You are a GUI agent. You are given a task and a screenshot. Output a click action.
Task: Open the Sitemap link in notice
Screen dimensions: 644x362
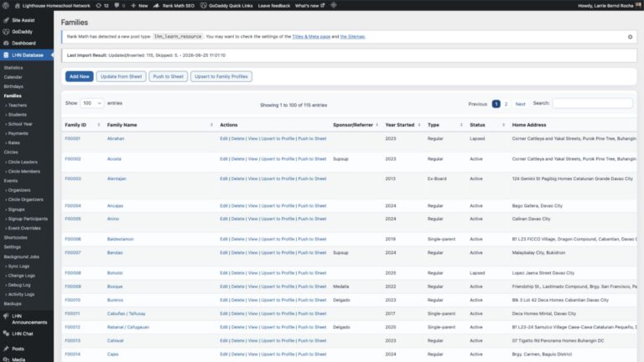tap(352, 37)
